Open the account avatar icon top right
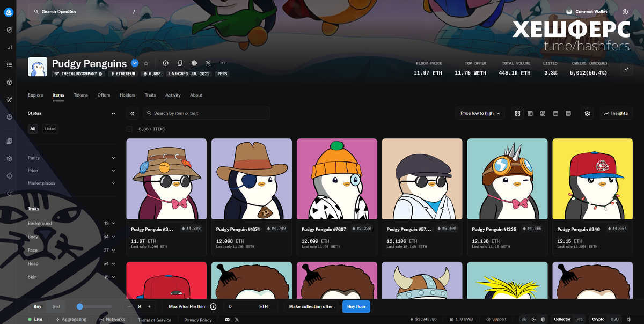The image size is (644, 324). [625, 11]
